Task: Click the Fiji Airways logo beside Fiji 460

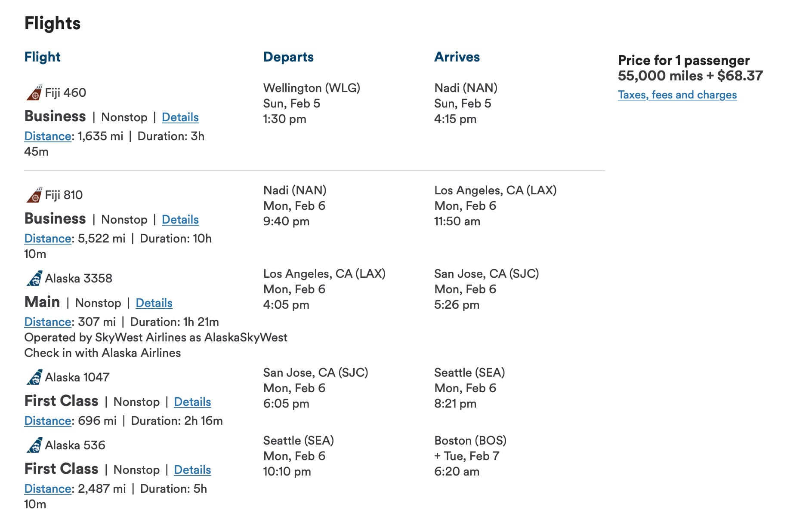Action: pos(34,92)
